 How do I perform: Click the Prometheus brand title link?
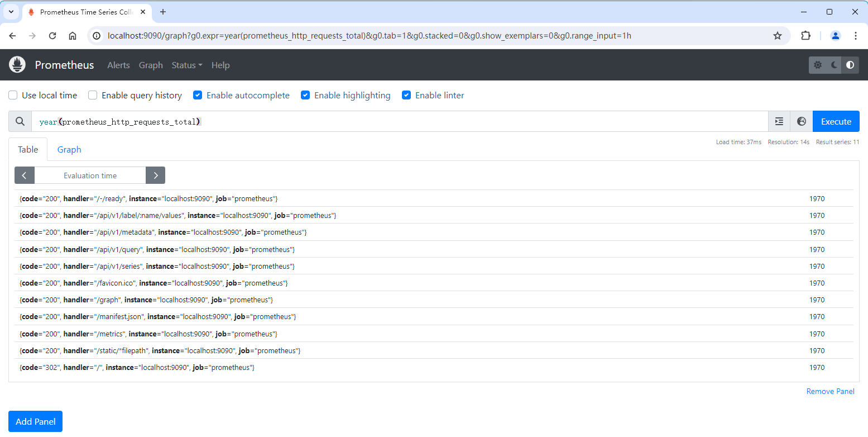pyautogui.click(x=64, y=65)
